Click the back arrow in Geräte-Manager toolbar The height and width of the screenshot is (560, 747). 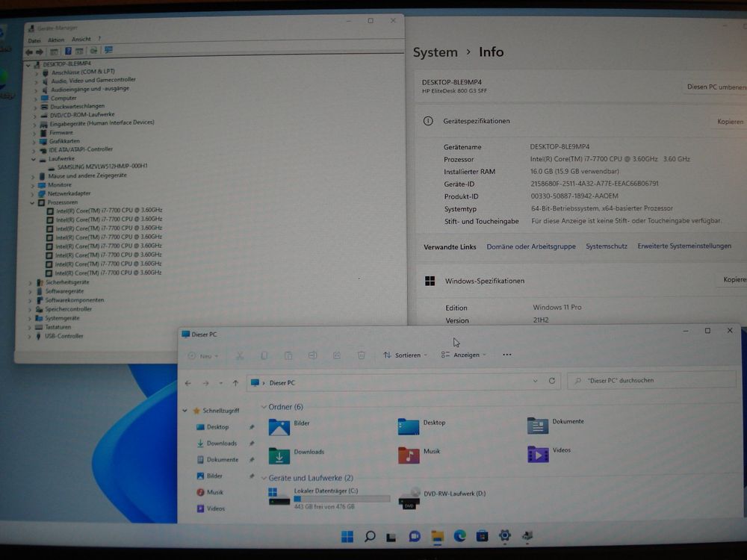29,52
